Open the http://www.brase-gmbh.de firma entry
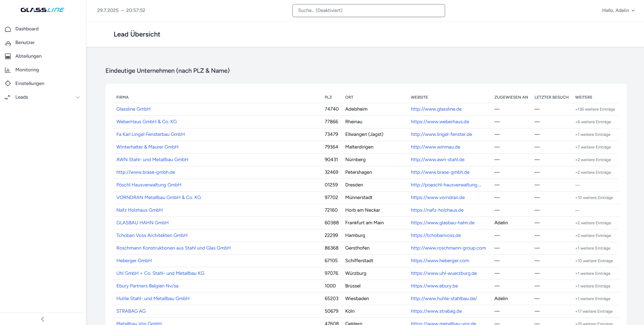The height and width of the screenshot is (325, 644). (x=146, y=172)
